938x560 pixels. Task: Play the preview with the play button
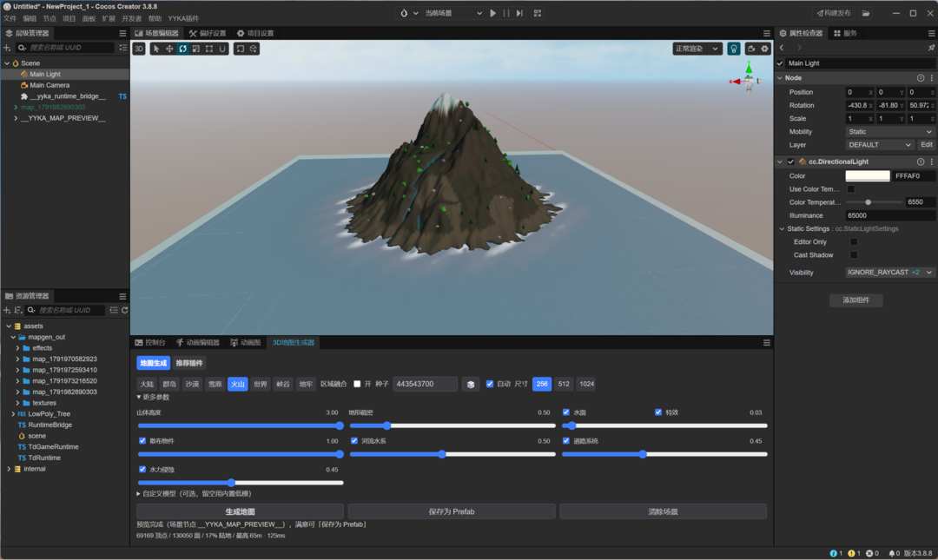[493, 12]
